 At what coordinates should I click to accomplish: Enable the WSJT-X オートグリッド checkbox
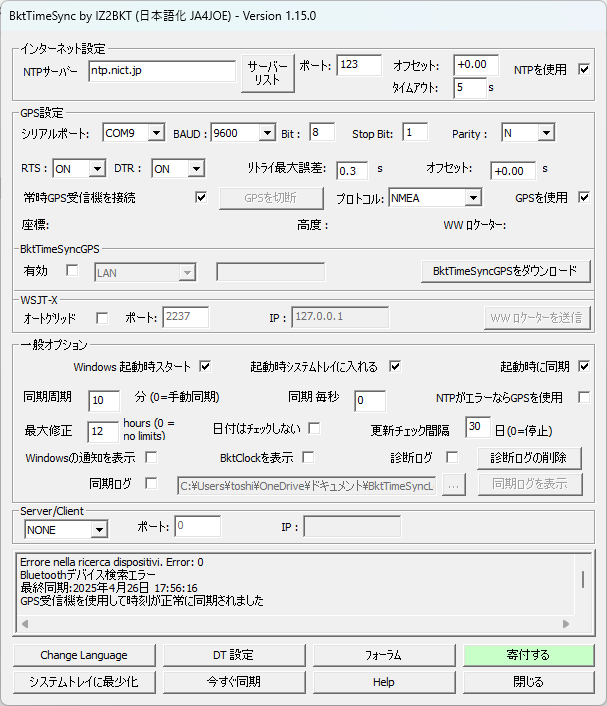pyautogui.click(x=102, y=318)
